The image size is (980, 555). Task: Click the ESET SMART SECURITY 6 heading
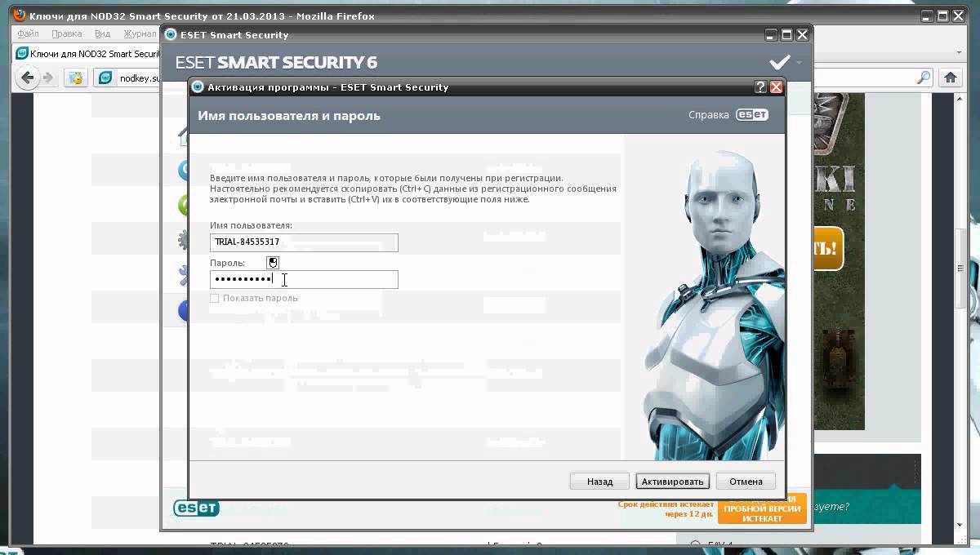276,63
